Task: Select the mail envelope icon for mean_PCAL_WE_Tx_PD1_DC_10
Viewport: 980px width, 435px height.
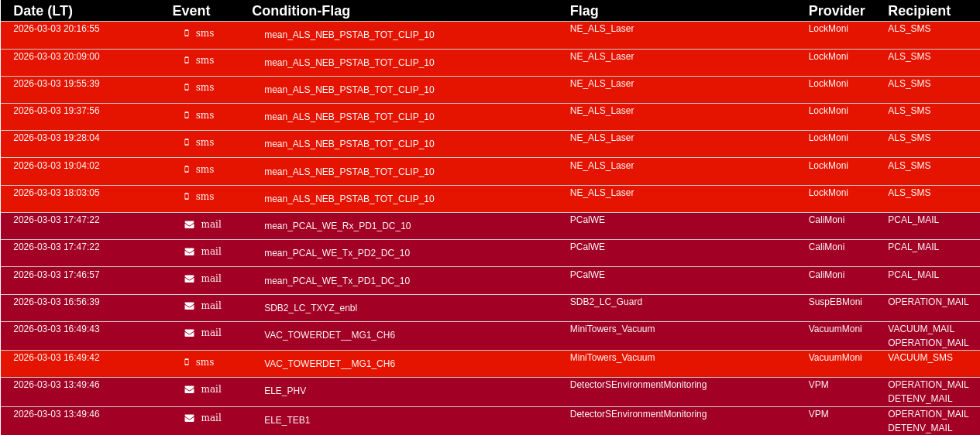Action: pos(190,279)
